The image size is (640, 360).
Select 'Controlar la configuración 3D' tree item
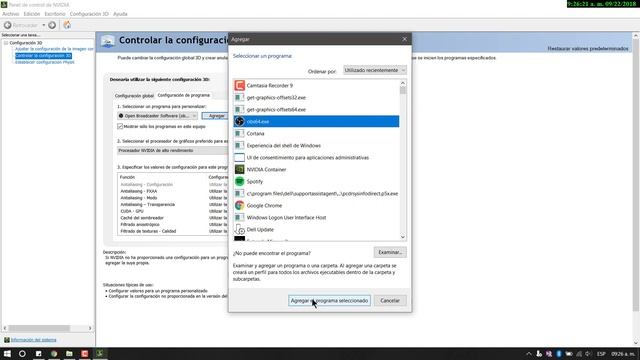[44, 56]
